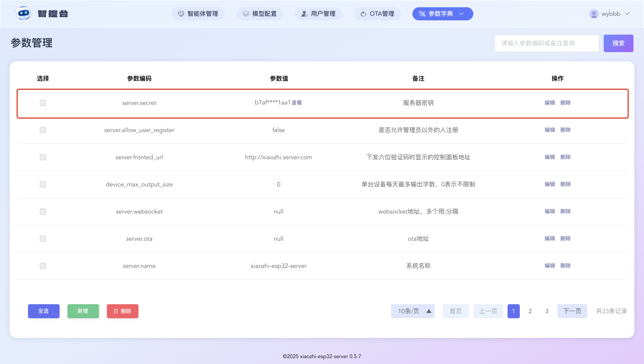
Task: Click the robot logo icon
Action: [x=23, y=14]
